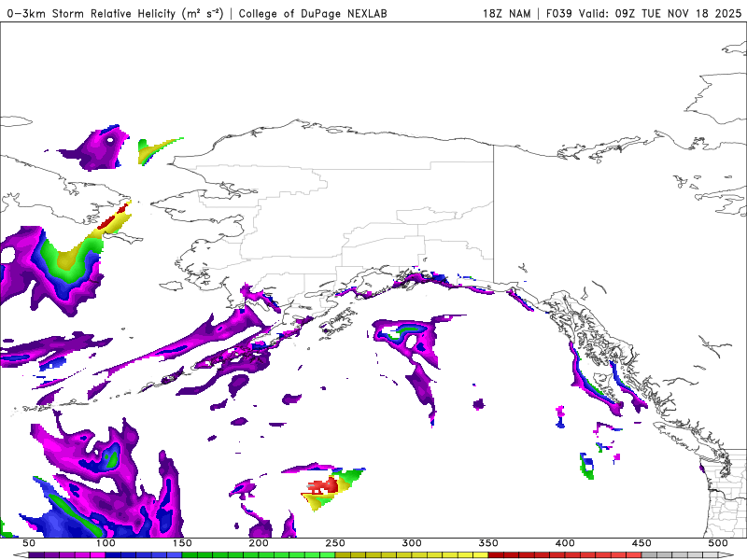Click the '350' colorbar label
The height and width of the screenshot is (560, 747).
pyautogui.click(x=488, y=543)
